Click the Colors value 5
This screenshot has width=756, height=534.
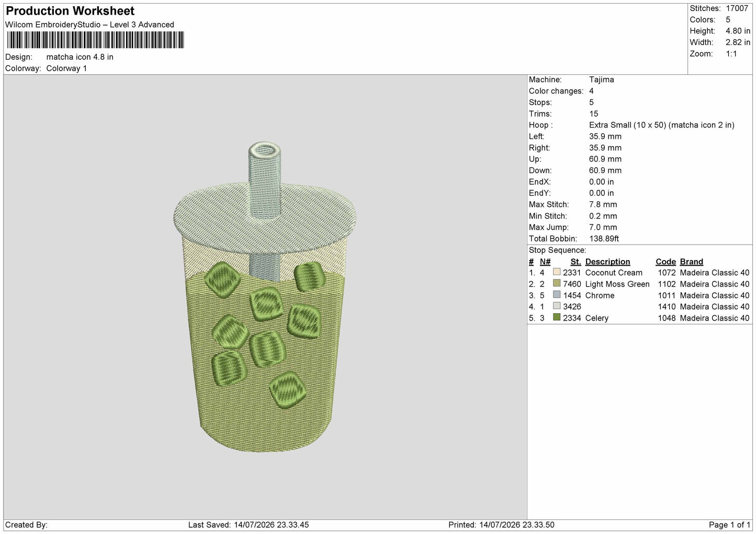(x=728, y=20)
